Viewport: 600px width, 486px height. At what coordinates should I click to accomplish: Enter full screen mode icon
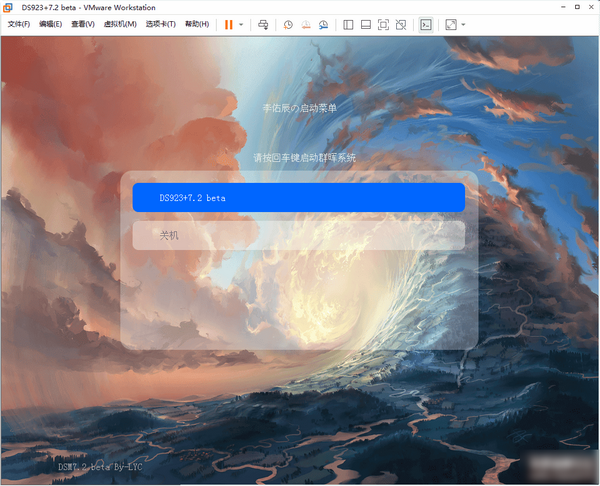(383, 25)
